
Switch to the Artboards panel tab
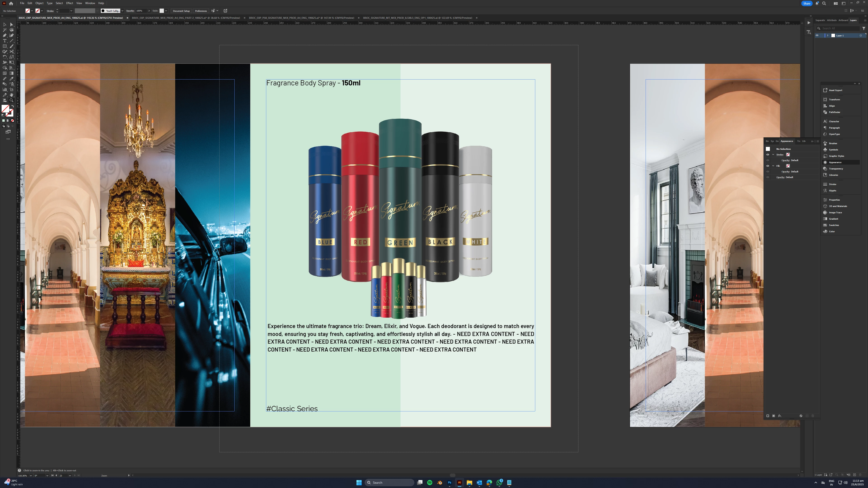(843, 20)
